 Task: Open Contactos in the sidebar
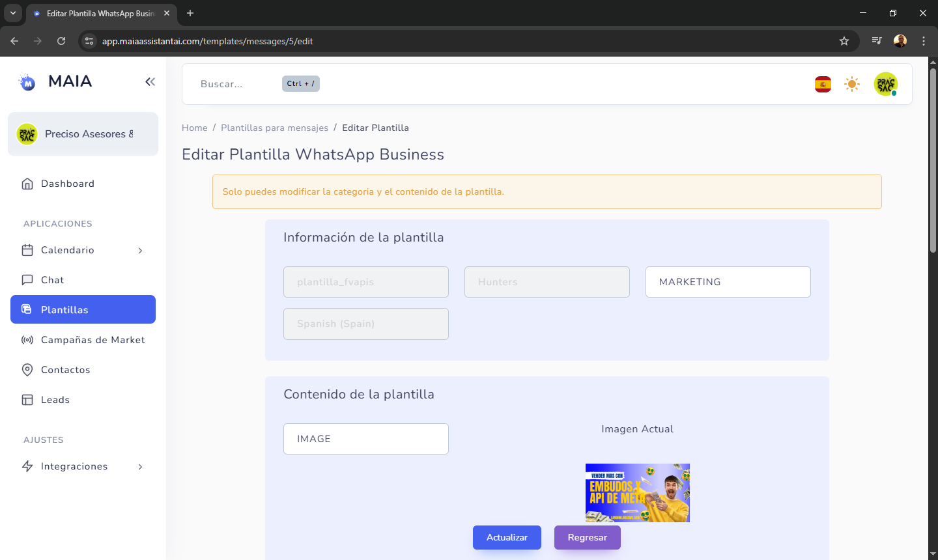pos(65,370)
